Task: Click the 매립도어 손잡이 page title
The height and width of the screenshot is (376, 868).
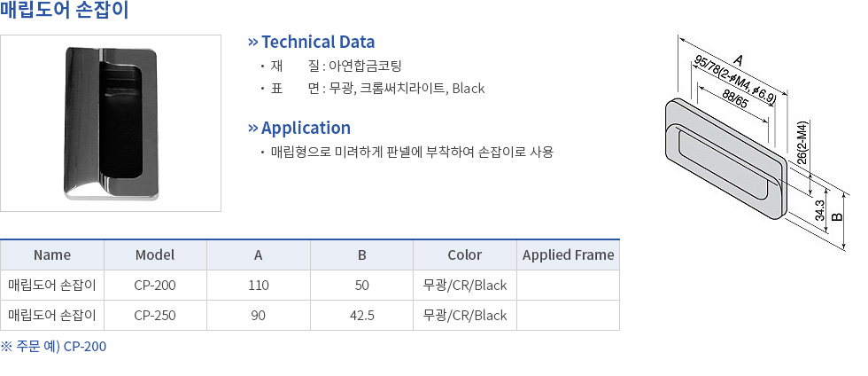Action: coord(64,11)
